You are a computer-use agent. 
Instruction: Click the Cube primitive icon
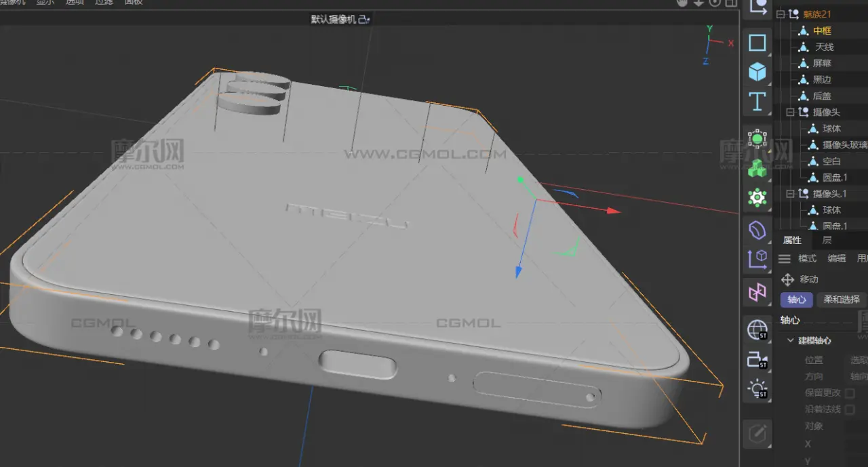[757, 72]
